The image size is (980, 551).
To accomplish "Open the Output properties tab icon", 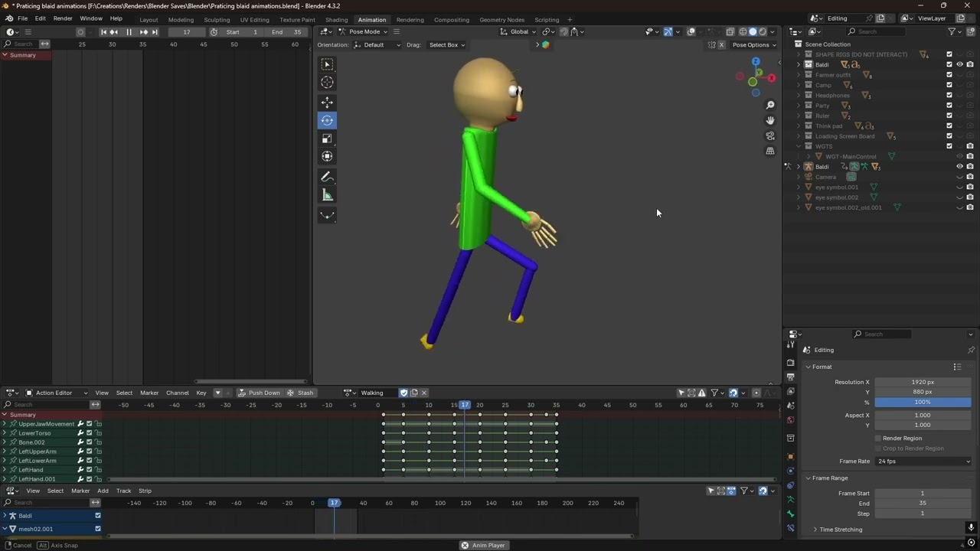I will pos(790,377).
